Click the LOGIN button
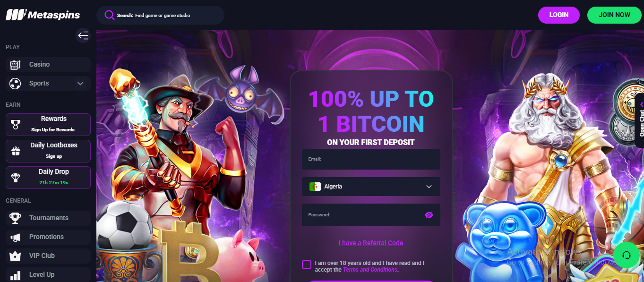Viewport: 644px width, 282px height. (x=559, y=15)
